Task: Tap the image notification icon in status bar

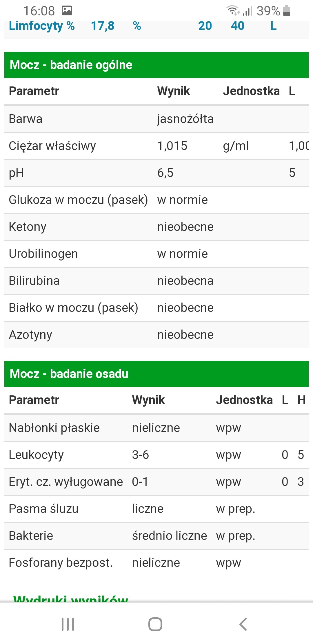Action: (67, 11)
